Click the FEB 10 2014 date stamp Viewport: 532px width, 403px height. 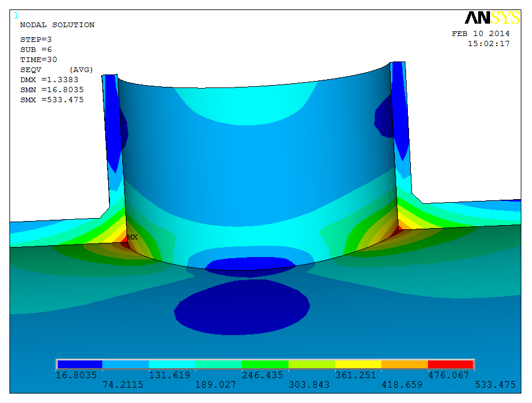tap(481, 34)
